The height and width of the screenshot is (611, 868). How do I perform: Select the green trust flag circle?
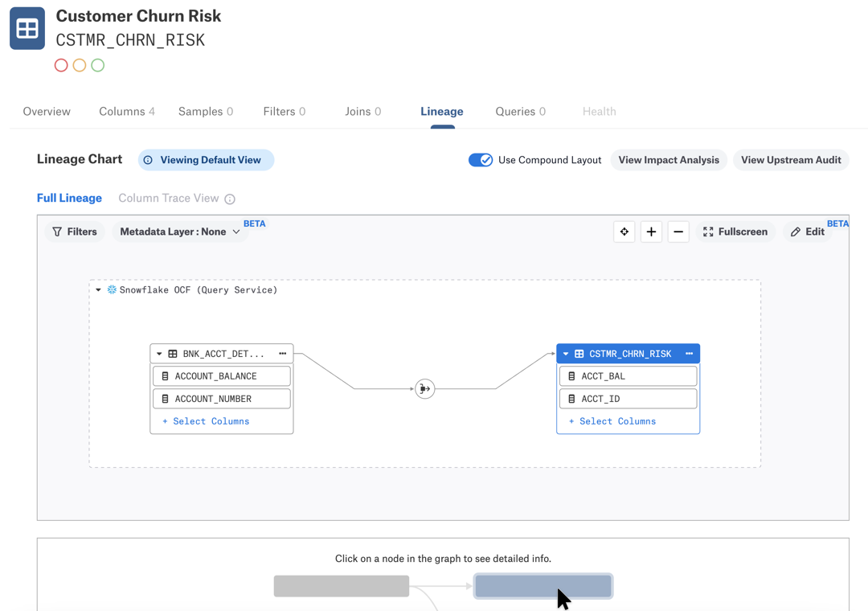point(98,65)
